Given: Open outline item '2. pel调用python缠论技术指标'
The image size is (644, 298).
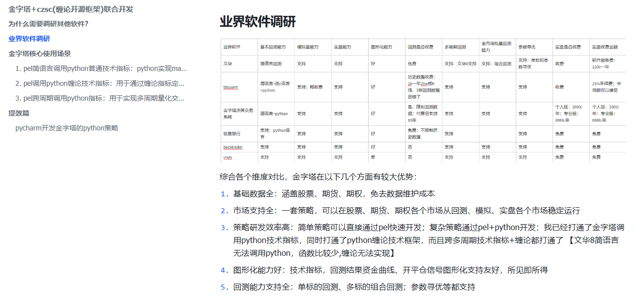Looking at the screenshot, I should [x=100, y=83].
